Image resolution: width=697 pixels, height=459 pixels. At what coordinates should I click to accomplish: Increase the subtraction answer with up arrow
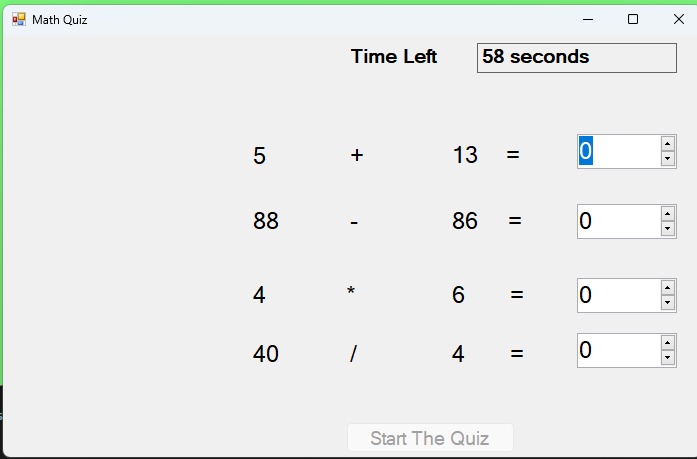tap(667, 214)
